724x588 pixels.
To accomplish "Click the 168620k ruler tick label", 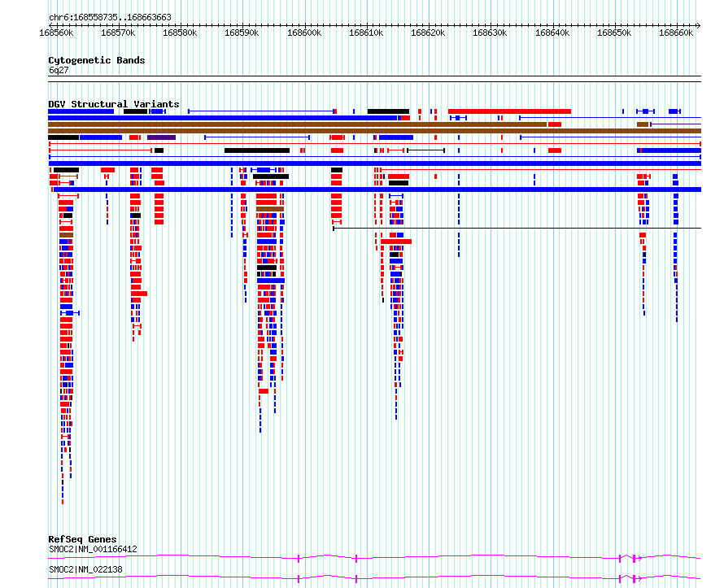I will point(428,33).
